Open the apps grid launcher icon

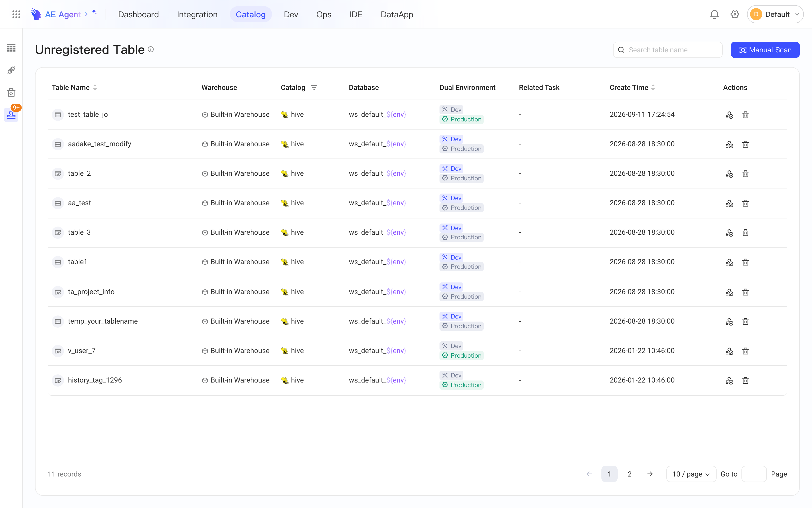point(16,14)
